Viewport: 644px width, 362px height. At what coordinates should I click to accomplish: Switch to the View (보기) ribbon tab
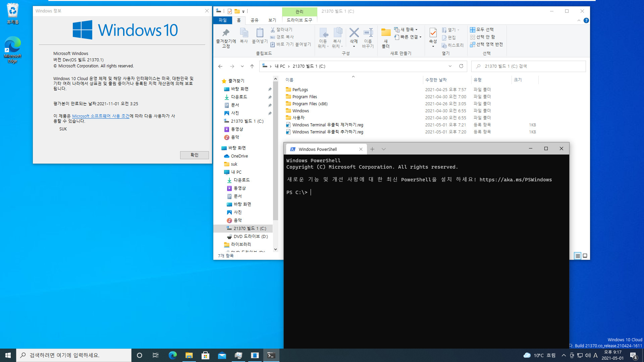pos(272,20)
